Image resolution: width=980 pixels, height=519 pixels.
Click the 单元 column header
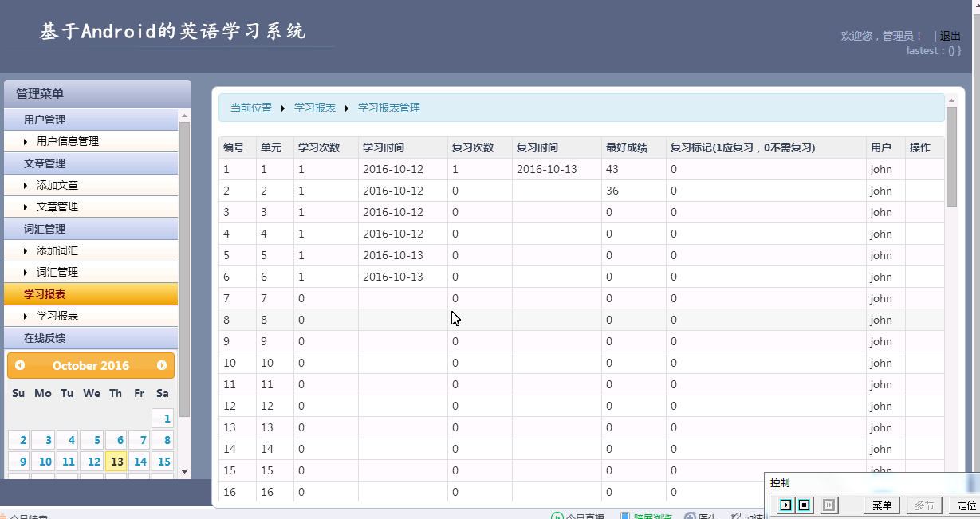[275, 147]
